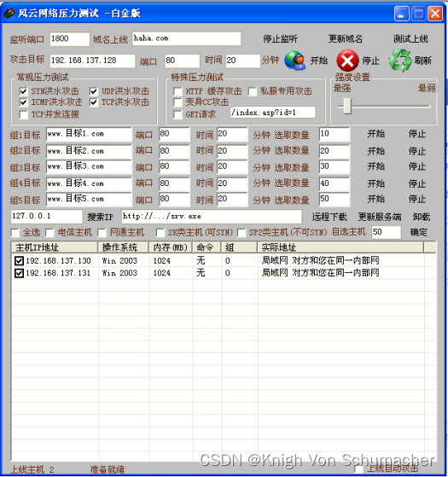Click 开始 in the 组3目标 row
This screenshot has width=448, height=477.
click(376, 166)
